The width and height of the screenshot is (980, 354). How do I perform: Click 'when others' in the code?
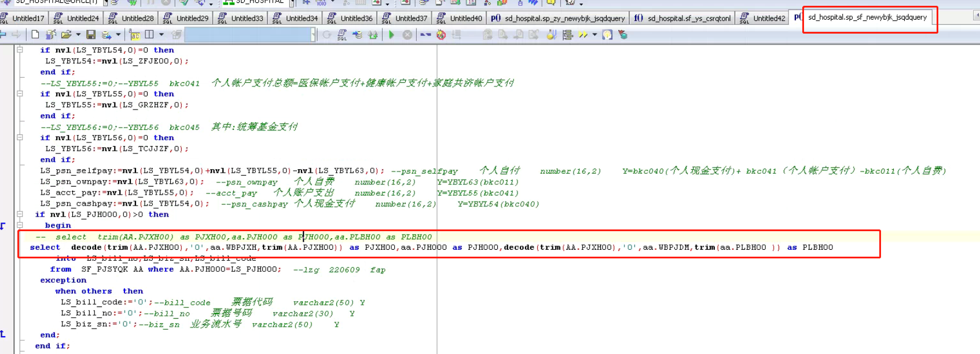click(x=83, y=291)
